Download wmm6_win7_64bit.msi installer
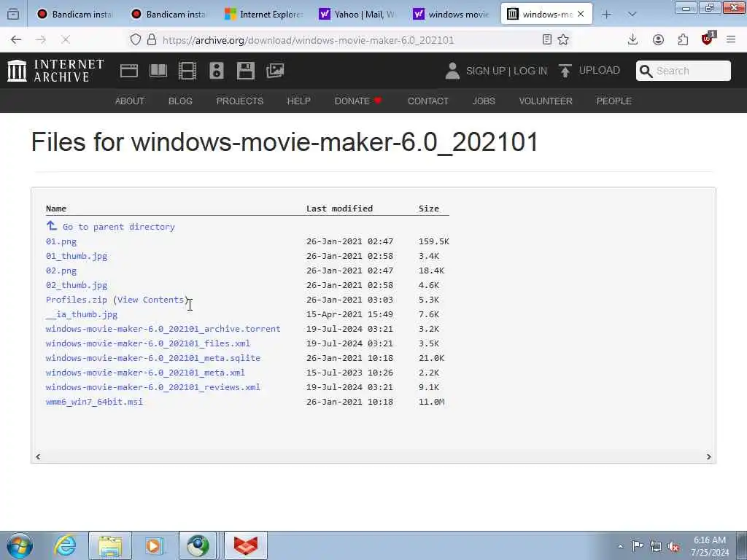747x560 pixels. (94, 402)
